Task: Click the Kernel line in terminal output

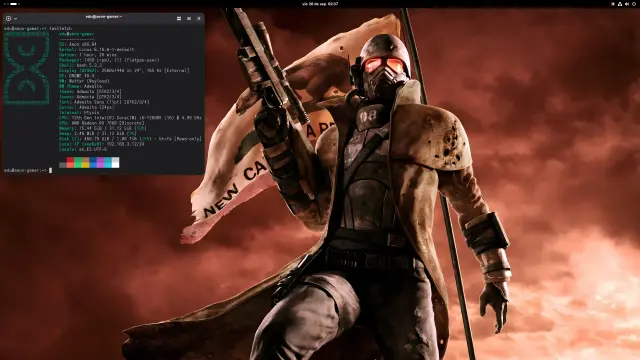Action: click(97, 49)
